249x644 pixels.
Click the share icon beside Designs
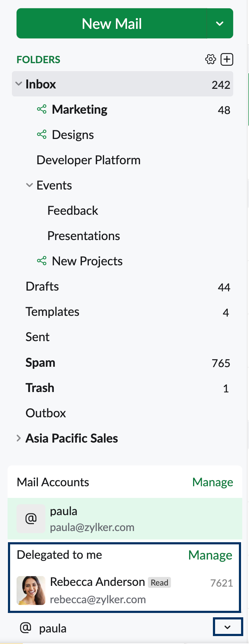click(x=42, y=135)
